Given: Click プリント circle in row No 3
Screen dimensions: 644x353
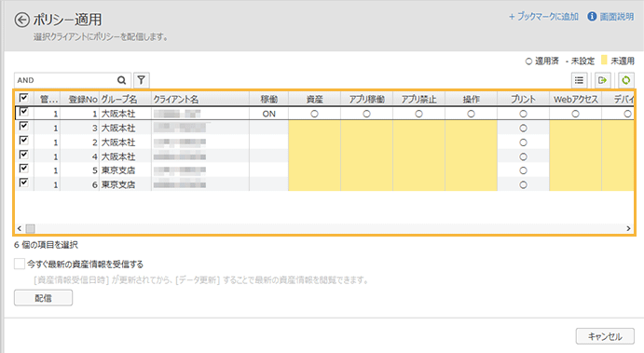Looking at the screenshot, I should 523,128.
